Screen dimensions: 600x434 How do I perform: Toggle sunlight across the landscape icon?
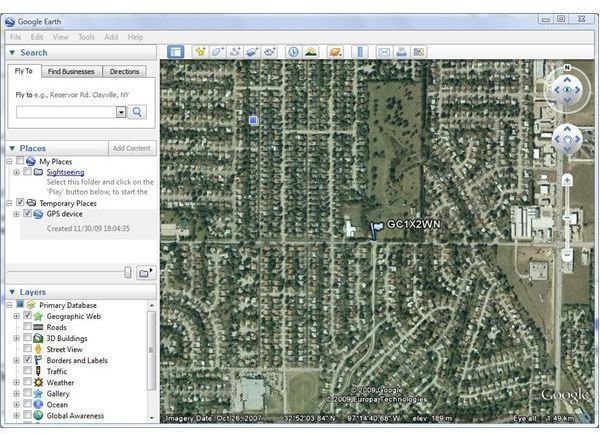click(311, 52)
